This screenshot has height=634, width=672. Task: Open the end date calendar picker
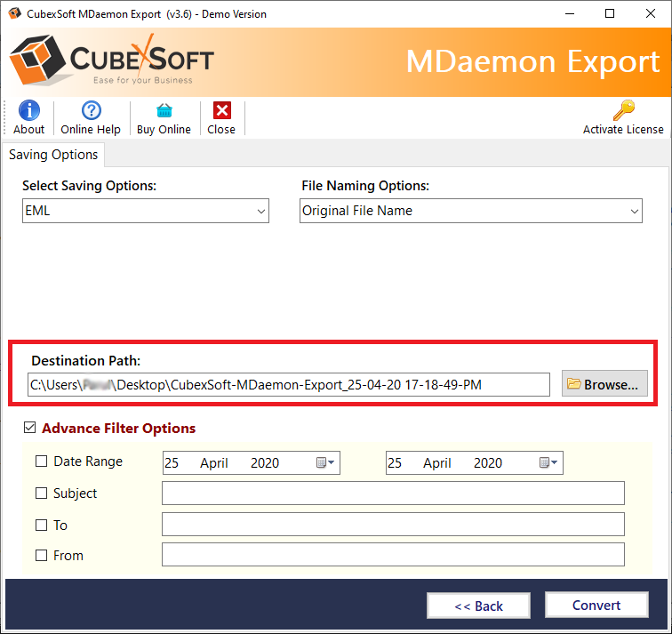tap(548, 462)
